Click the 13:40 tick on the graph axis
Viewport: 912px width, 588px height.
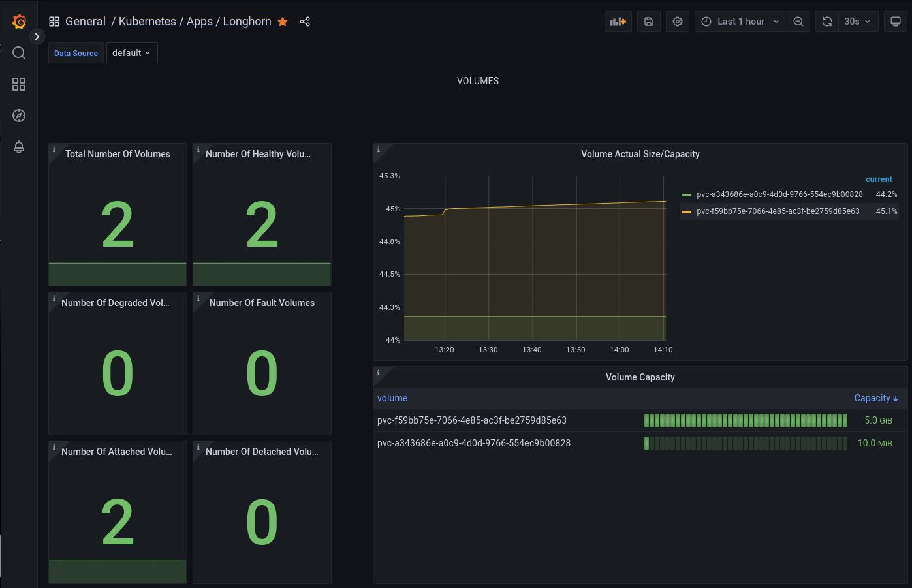[x=532, y=350]
